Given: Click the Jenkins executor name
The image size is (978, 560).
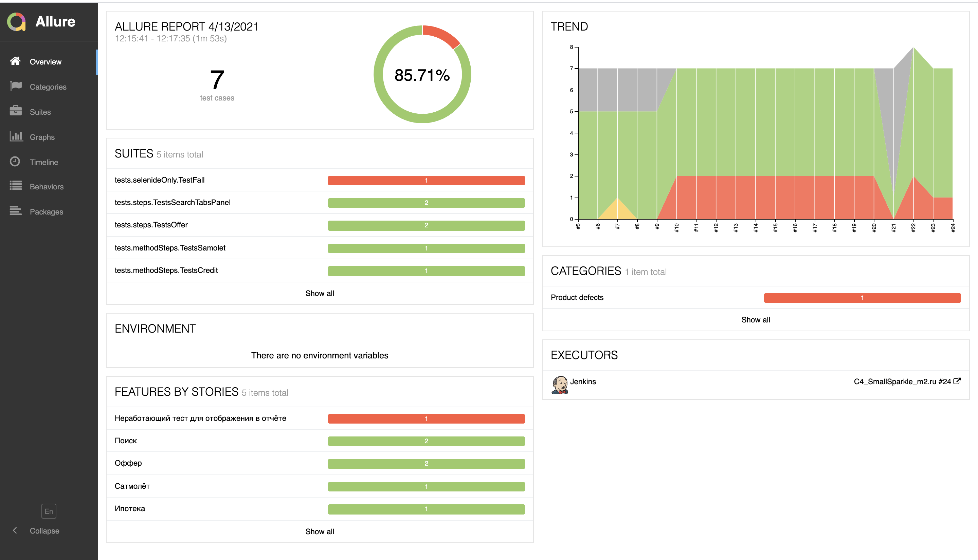Looking at the screenshot, I should (x=583, y=381).
